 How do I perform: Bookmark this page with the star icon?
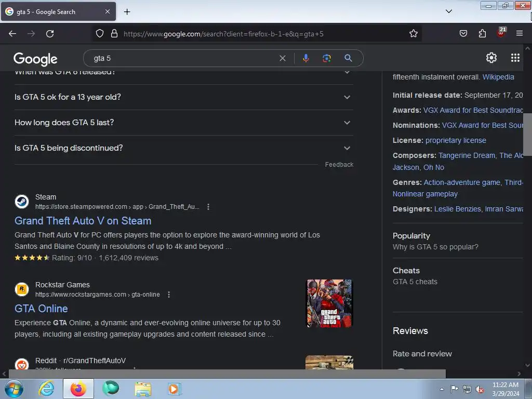point(413,33)
